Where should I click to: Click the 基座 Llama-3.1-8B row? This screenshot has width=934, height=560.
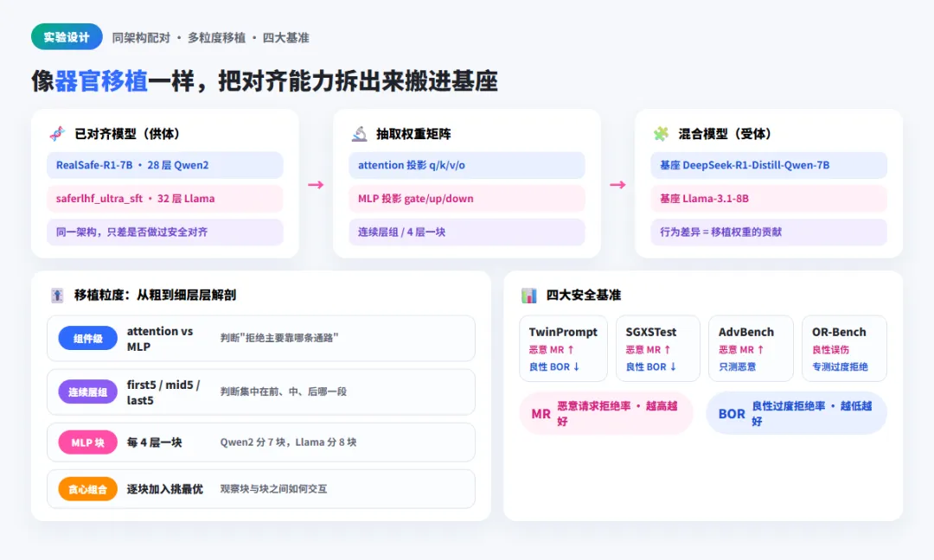pyautogui.click(x=769, y=199)
